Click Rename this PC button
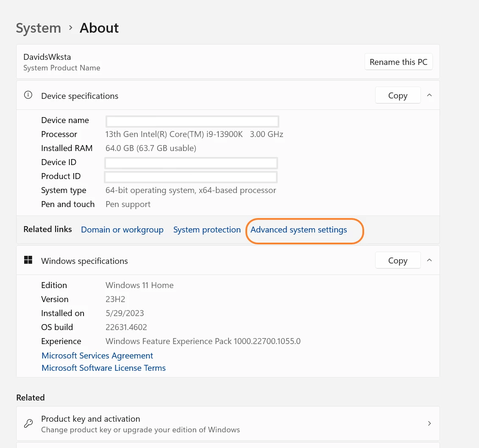This screenshot has height=448, width=479. click(x=398, y=62)
